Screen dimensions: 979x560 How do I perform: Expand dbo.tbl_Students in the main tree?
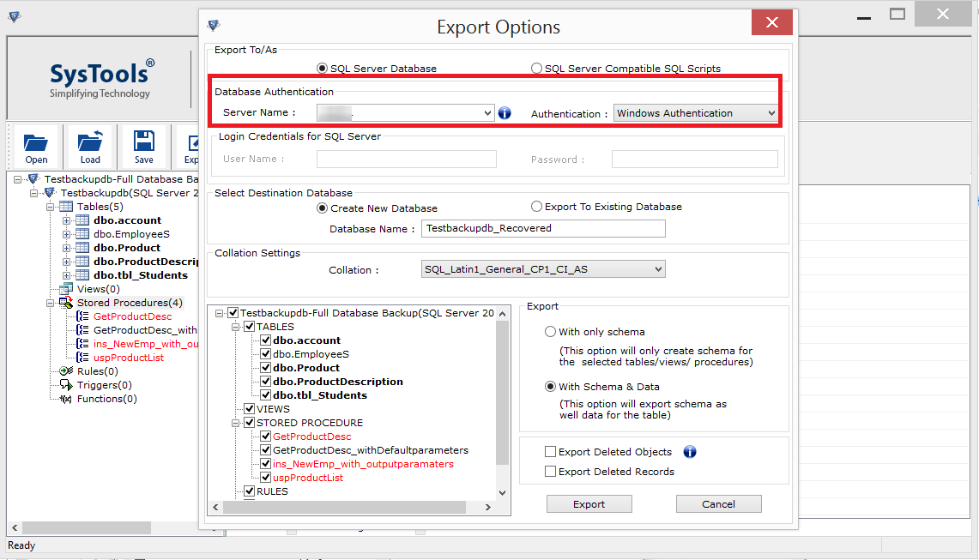tap(66, 275)
